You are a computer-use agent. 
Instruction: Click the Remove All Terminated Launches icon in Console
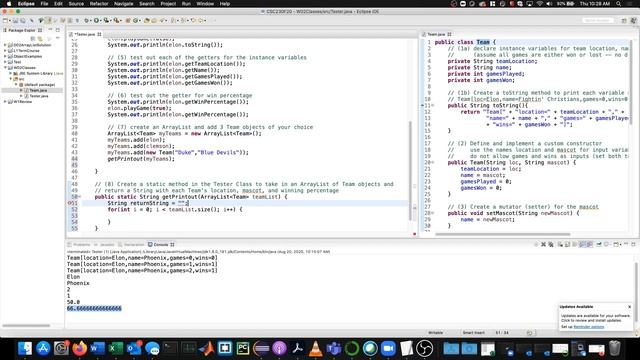coord(551,244)
